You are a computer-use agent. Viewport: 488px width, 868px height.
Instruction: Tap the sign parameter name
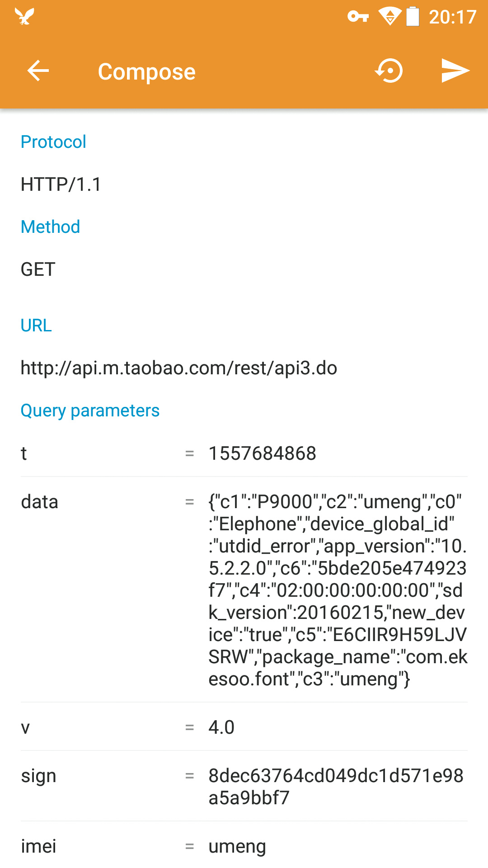(x=39, y=776)
